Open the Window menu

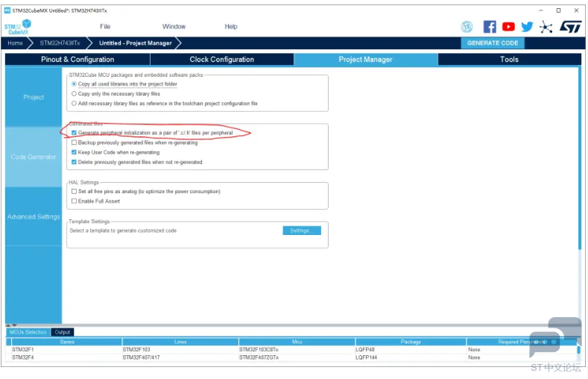[x=174, y=27]
